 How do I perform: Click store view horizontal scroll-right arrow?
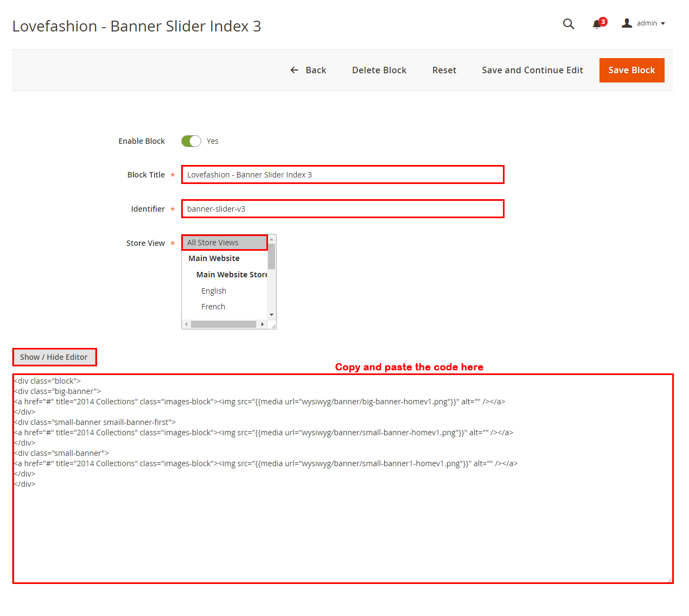(263, 325)
